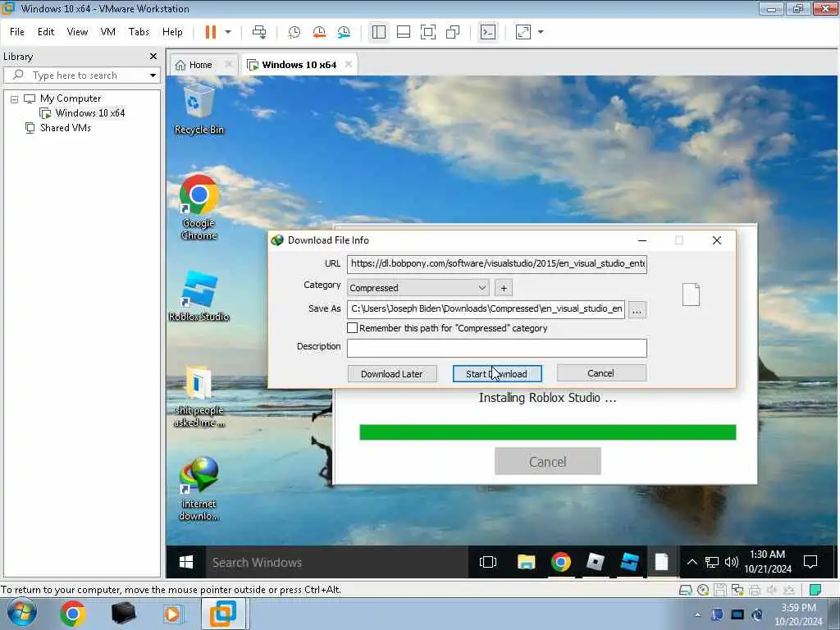The height and width of the screenshot is (630, 840).
Task: Show hidden icons arrow in host tray
Action: click(x=697, y=614)
